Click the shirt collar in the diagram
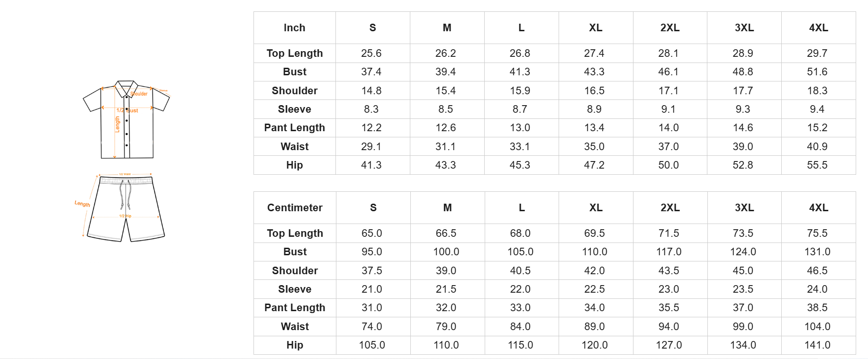Viewport: 868px width, 359px height. (x=126, y=87)
